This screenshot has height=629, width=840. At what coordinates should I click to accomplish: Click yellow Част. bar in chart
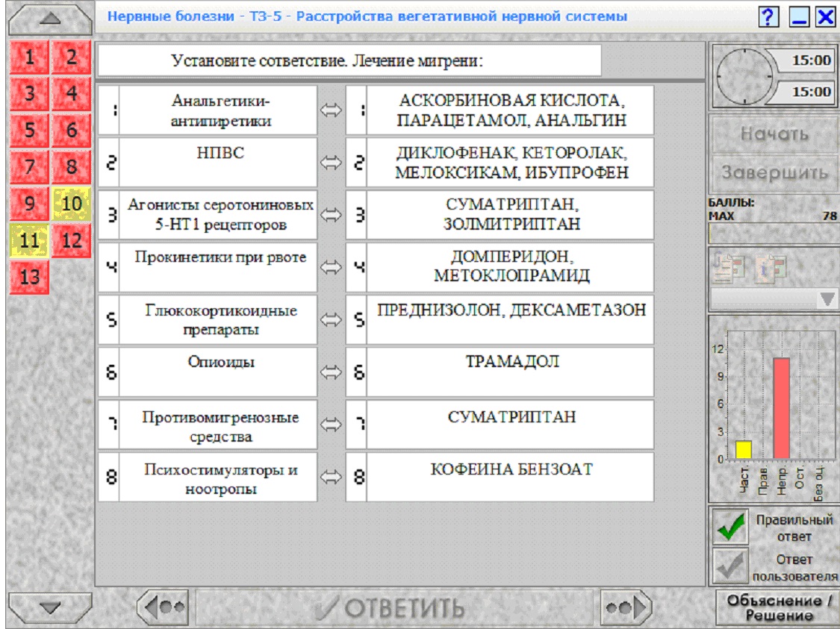[x=744, y=450]
